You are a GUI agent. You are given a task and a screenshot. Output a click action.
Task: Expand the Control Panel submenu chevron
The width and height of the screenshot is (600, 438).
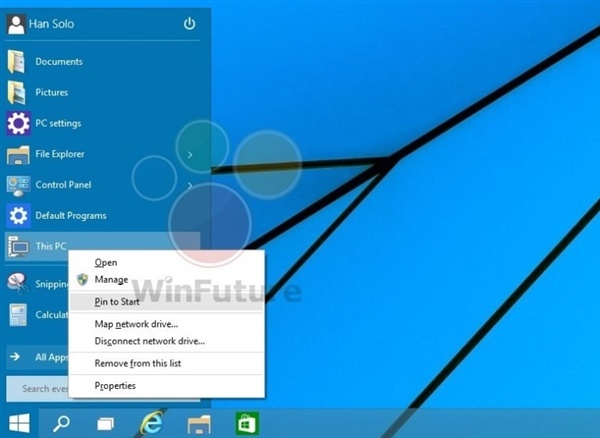click(x=190, y=186)
